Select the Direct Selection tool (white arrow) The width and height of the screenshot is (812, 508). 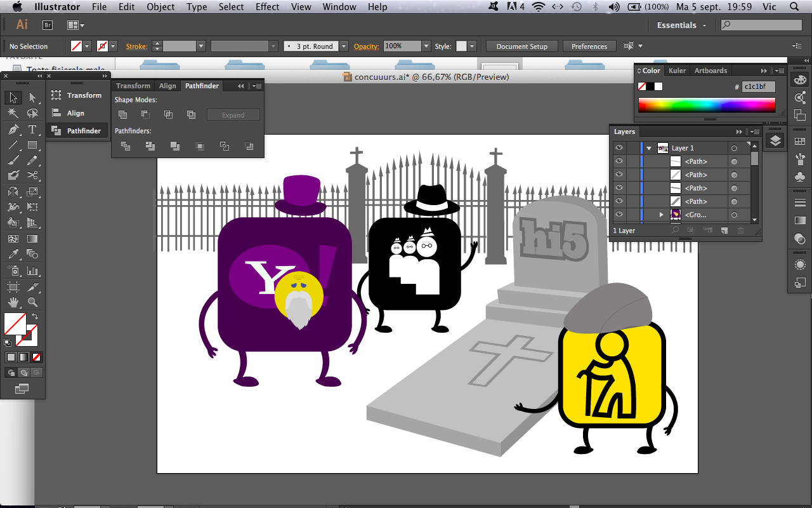click(32, 97)
